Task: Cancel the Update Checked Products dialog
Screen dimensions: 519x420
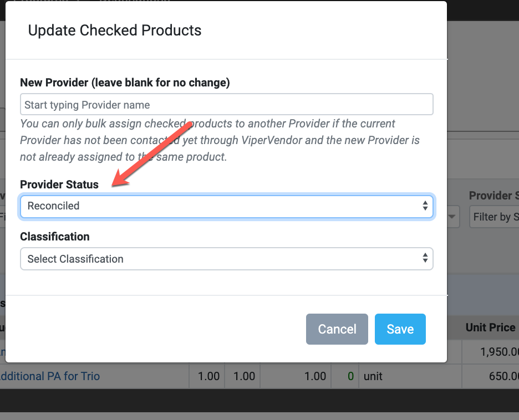Action: (337, 329)
